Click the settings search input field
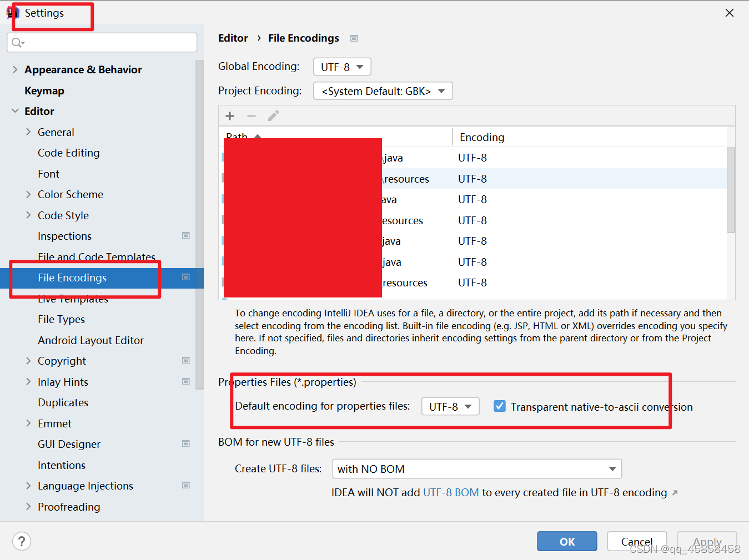Screen dimensions: 749x560 102,43
